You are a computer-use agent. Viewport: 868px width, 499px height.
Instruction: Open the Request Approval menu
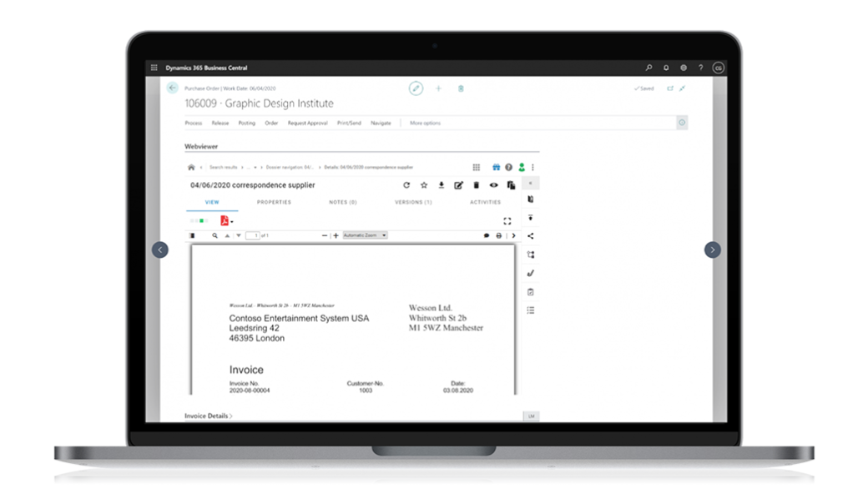pyautogui.click(x=308, y=123)
